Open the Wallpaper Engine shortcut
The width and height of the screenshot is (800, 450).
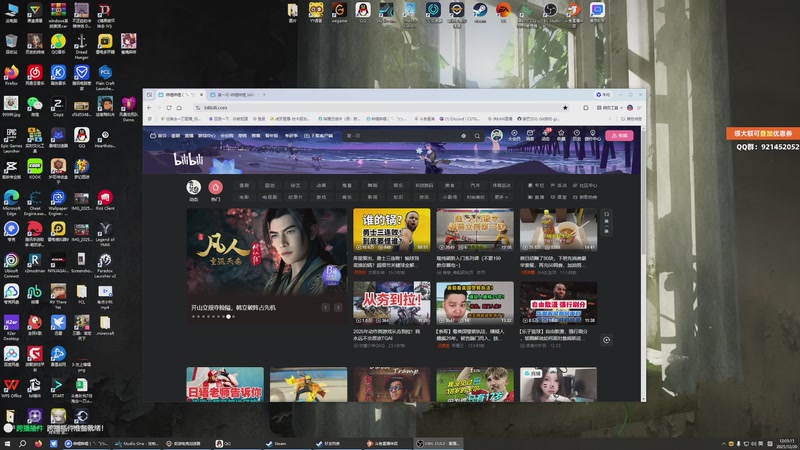click(58, 202)
